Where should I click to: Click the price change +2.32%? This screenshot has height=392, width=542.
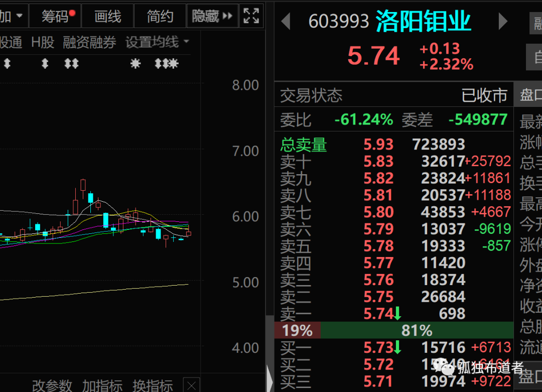pyautogui.click(x=446, y=64)
